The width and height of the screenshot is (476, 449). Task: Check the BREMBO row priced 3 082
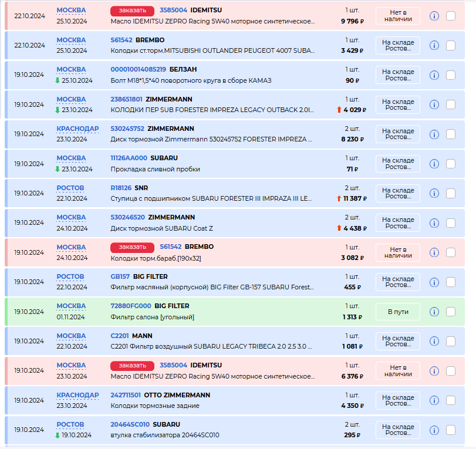[x=451, y=252]
